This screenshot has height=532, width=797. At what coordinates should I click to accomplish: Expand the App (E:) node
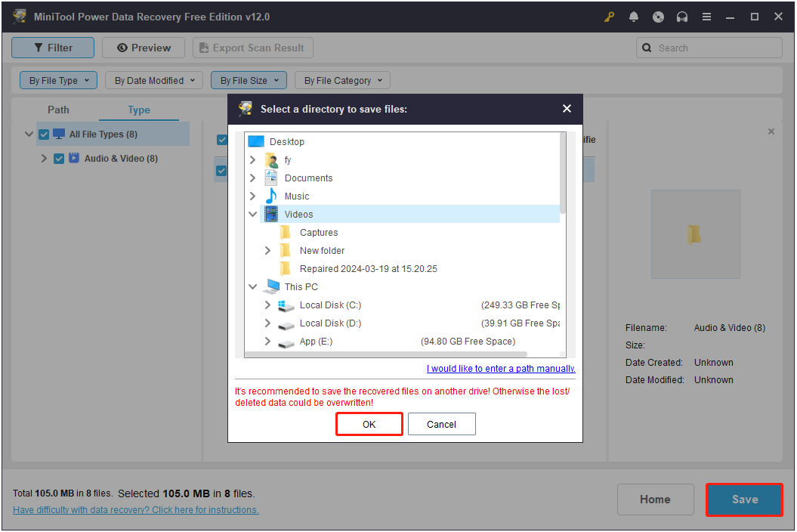(x=267, y=342)
